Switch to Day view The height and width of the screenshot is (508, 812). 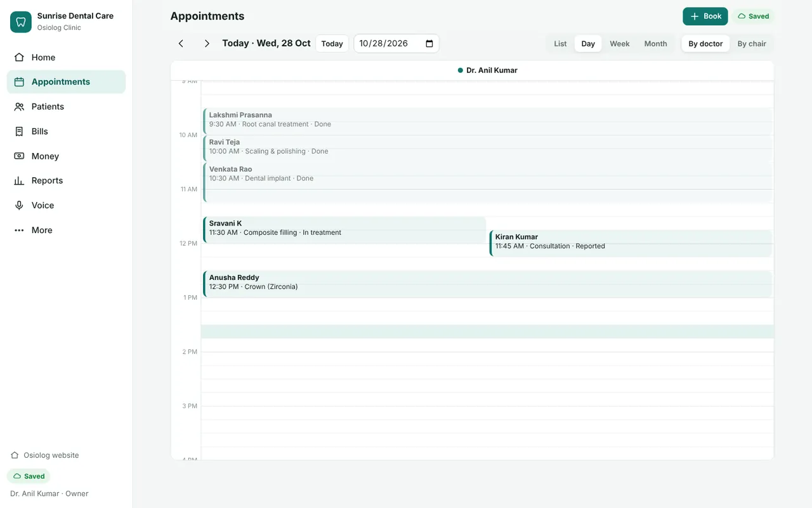click(588, 44)
